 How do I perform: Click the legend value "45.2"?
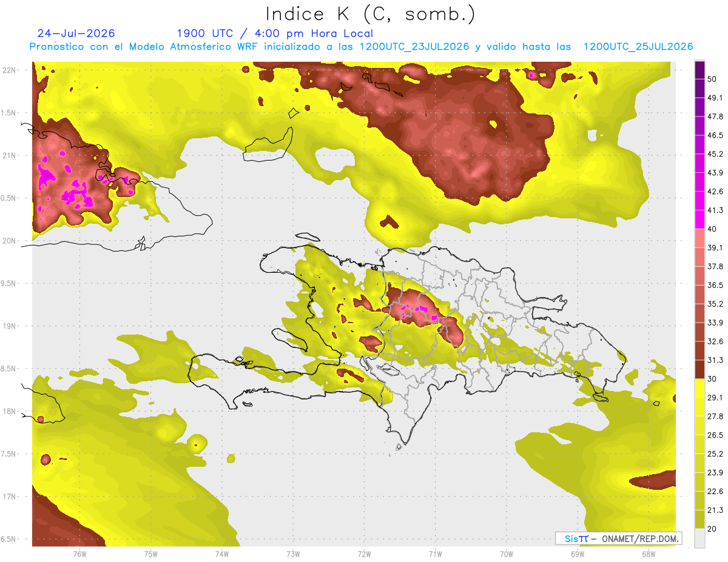click(x=715, y=154)
